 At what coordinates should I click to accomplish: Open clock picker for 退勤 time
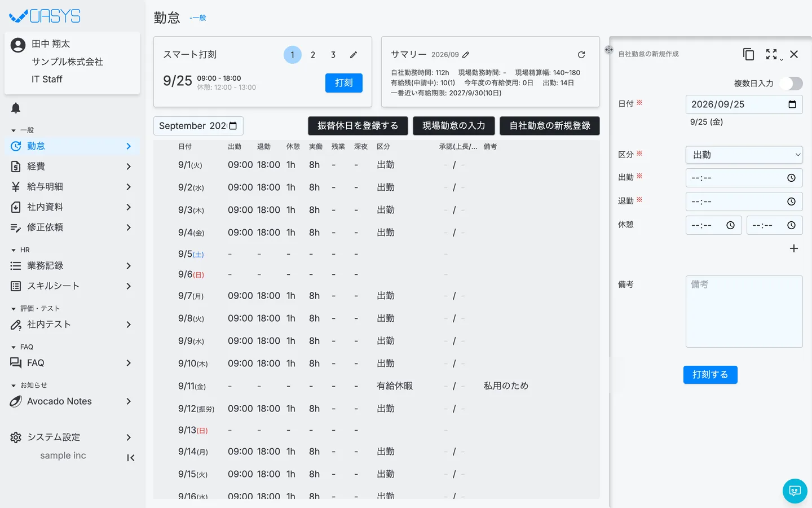[791, 202]
